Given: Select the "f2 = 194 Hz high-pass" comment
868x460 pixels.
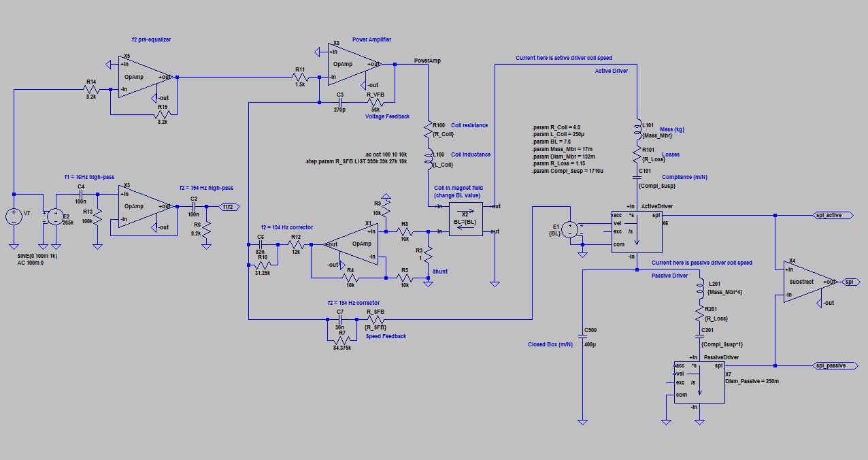Looking at the screenshot, I should [206, 188].
